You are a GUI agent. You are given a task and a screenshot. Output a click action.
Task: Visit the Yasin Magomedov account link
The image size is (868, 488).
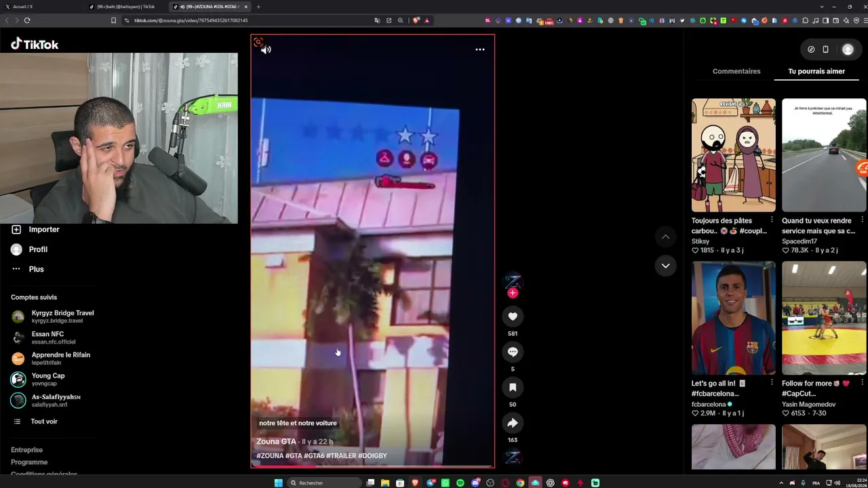[809, 404]
